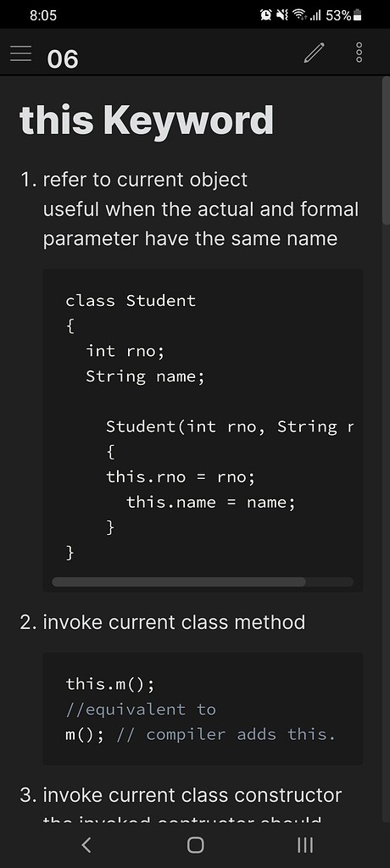390x868 pixels.
Task: Tap the Student class code block
Action: 203,431
